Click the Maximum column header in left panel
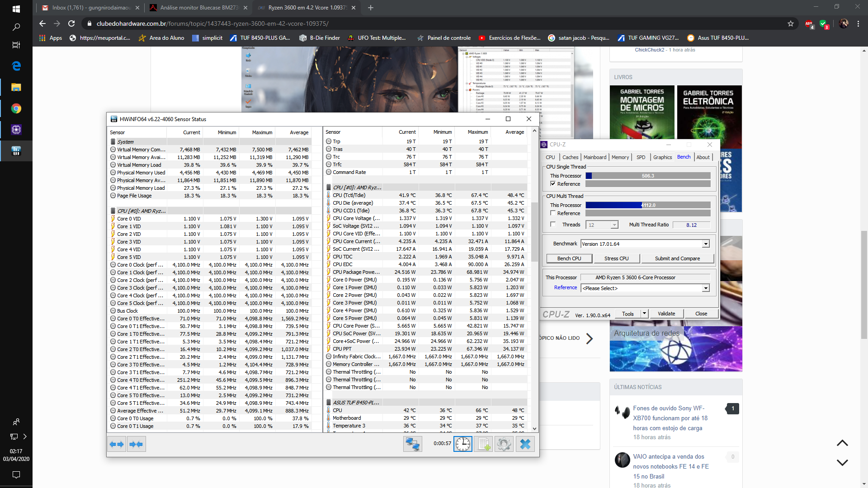 click(x=262, y=132)
